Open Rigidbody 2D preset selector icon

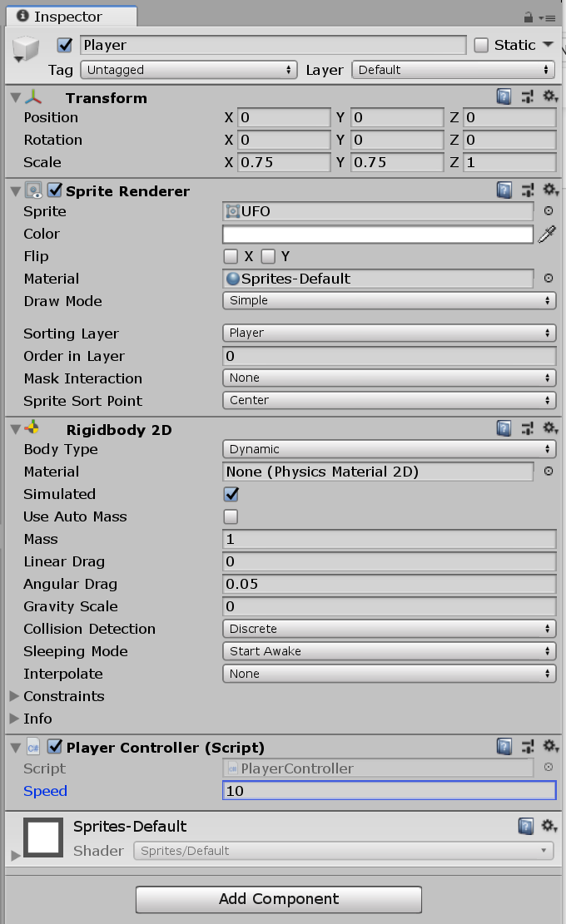click(528, 428)
